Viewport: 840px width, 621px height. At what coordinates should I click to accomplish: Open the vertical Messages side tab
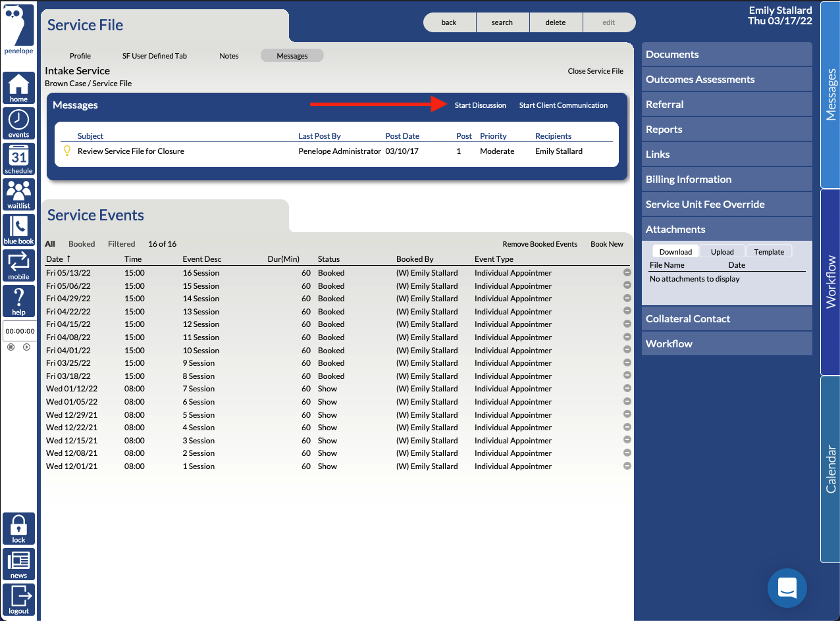click(x=830, y=95)
